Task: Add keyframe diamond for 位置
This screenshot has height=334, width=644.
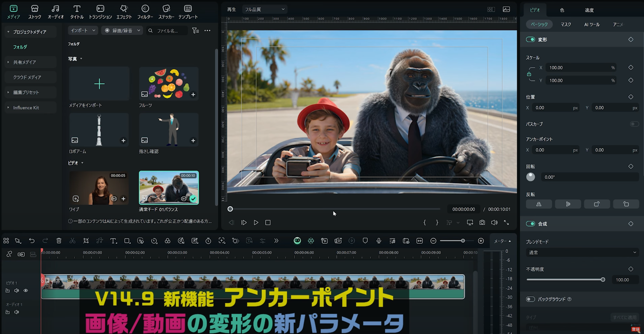Action: [631, 97]
